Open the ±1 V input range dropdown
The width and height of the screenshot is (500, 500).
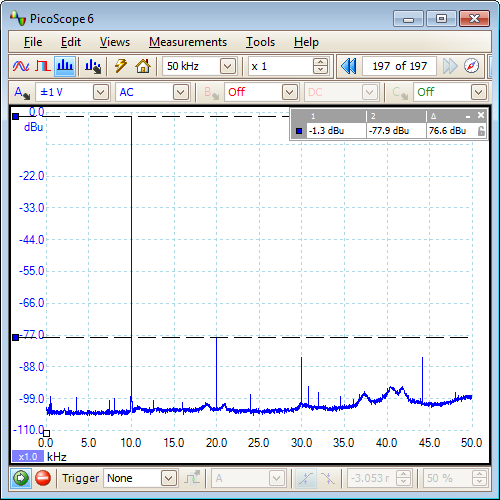pos(101,92)
